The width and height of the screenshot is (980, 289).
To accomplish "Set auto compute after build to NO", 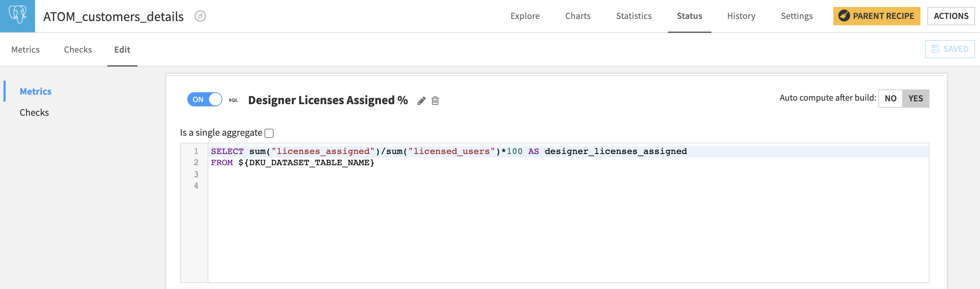I will pyautogui.click(x=890, y=99).
